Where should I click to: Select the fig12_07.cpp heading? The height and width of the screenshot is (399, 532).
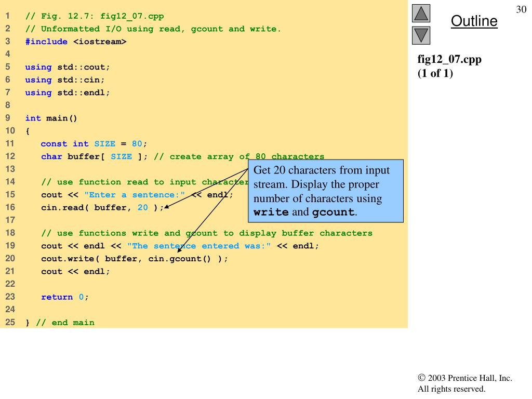click(449, 59)
